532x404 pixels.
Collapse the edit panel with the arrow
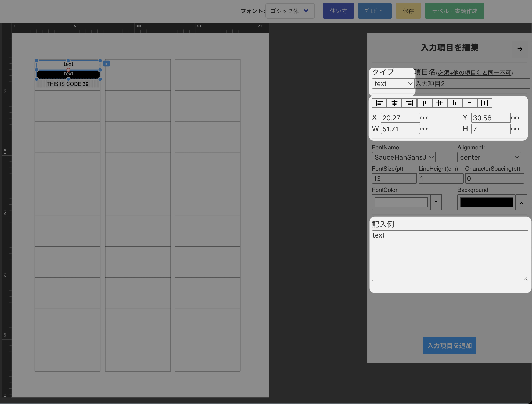[x=520, y=49]
